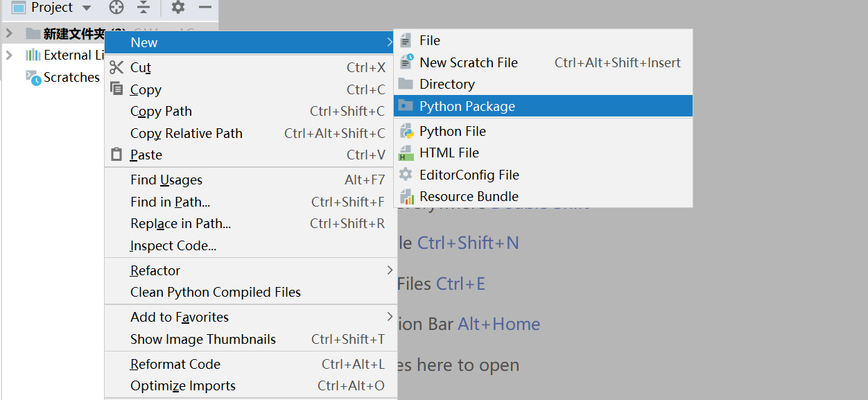Click the clipboard icon beside Paste
The height and width of the screenshot is (400, 868).
pos(117,155)
